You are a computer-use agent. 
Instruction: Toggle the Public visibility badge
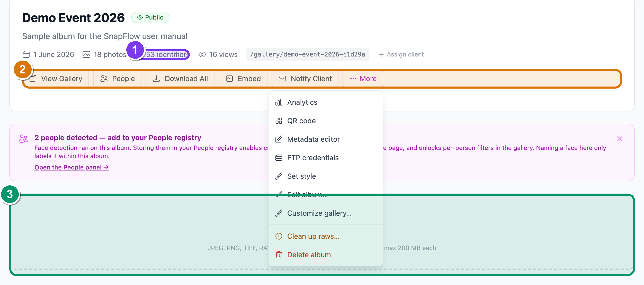point(150,17)
